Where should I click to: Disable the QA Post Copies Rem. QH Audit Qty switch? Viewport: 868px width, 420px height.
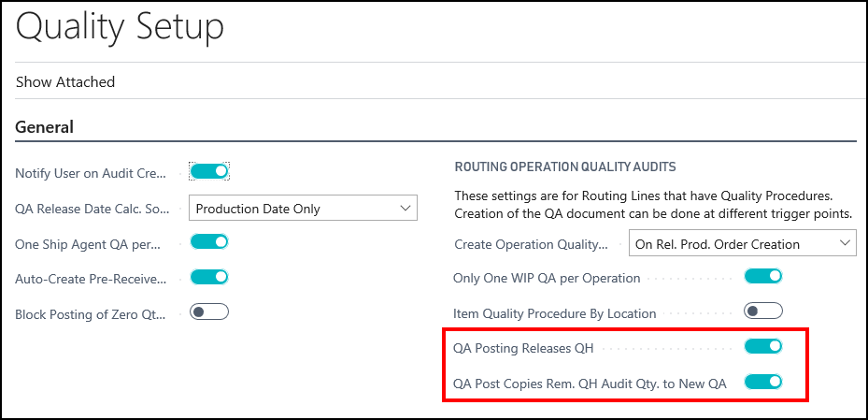[762, 382]
